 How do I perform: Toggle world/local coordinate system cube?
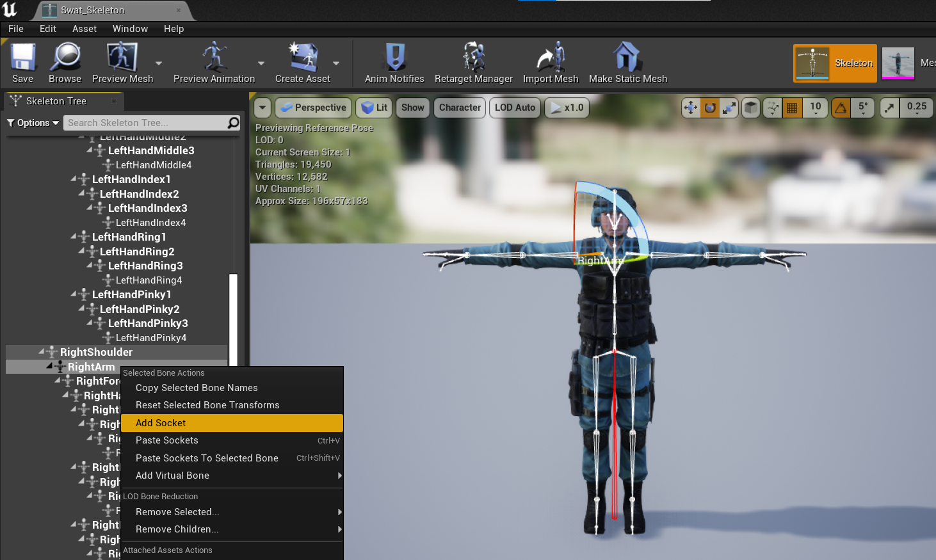[750, 108]
